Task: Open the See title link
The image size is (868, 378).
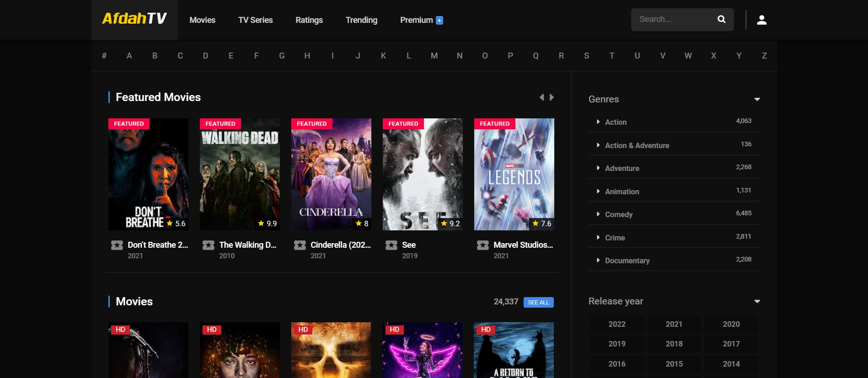Action: pyautogui.click(x=409, y=245)
